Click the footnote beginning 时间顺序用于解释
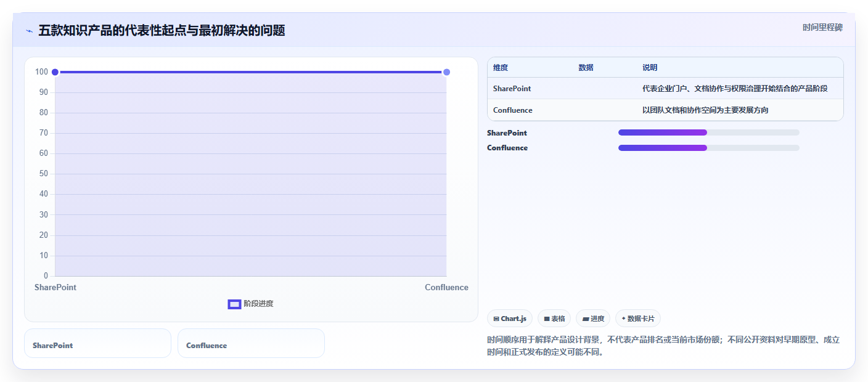Viewport: 868px width, 382px height. point(663,346)
